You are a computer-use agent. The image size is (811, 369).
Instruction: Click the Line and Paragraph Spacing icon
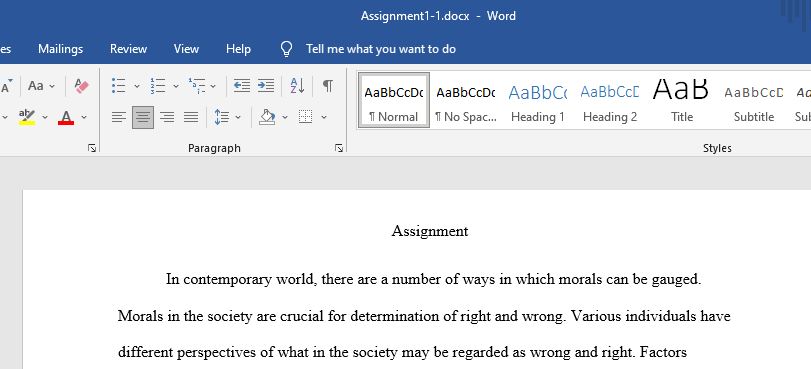222,117
